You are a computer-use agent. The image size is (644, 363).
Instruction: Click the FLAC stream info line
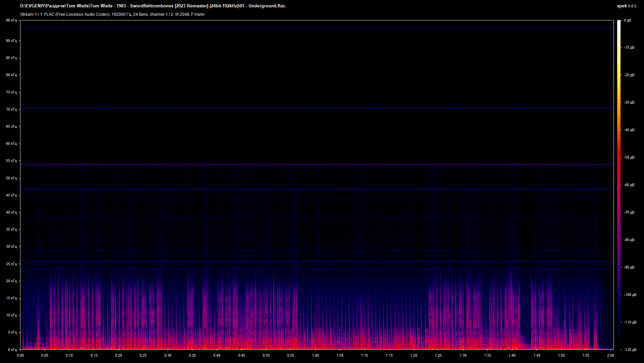coord(112,14)
